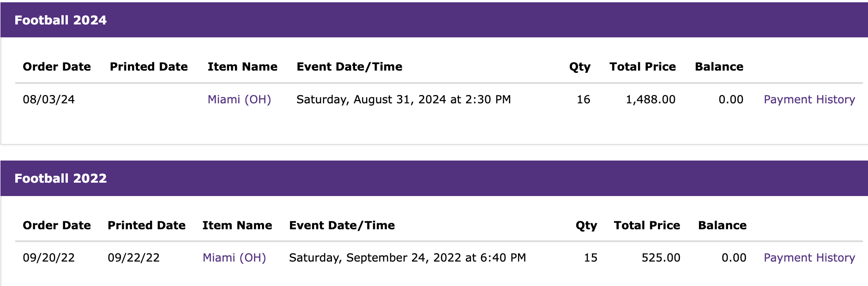Click the August 31, 2024 event date text

(x=400, y=100)
